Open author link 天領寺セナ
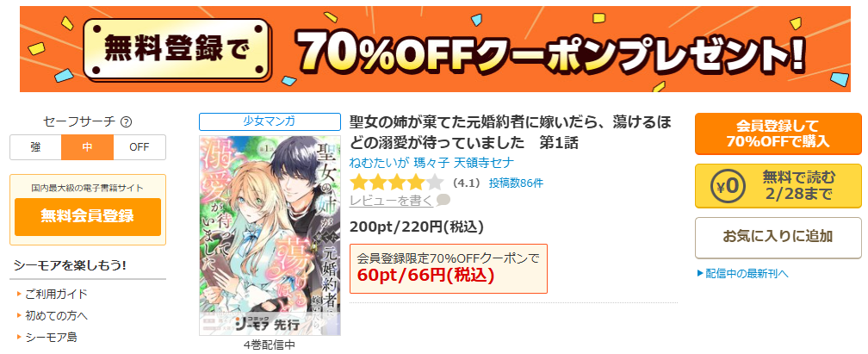Viewport: 868px width, 354px height. coord(483,163)
